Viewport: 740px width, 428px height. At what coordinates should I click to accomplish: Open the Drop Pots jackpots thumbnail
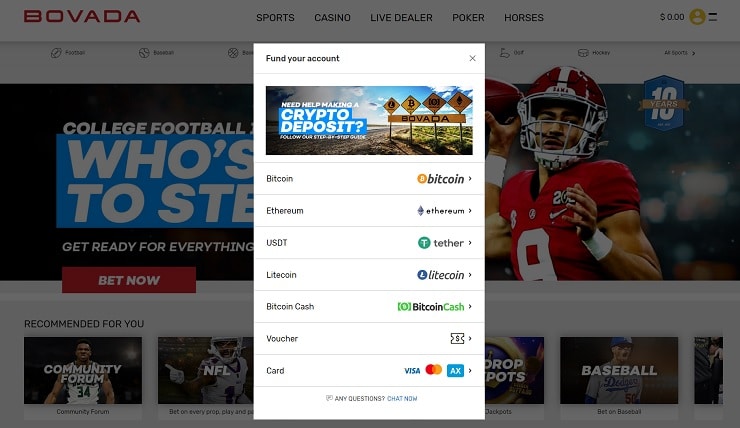click(x=514, y=370)
